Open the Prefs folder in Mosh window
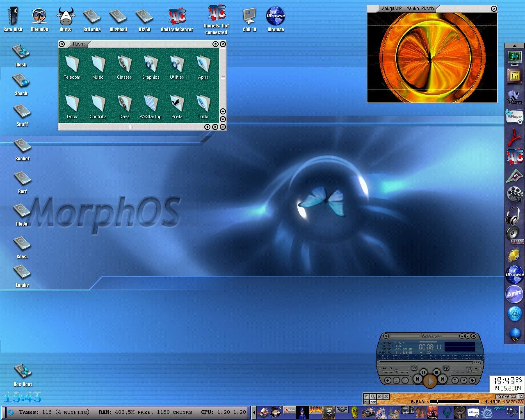The image size is (525, 420). [177, 105]
